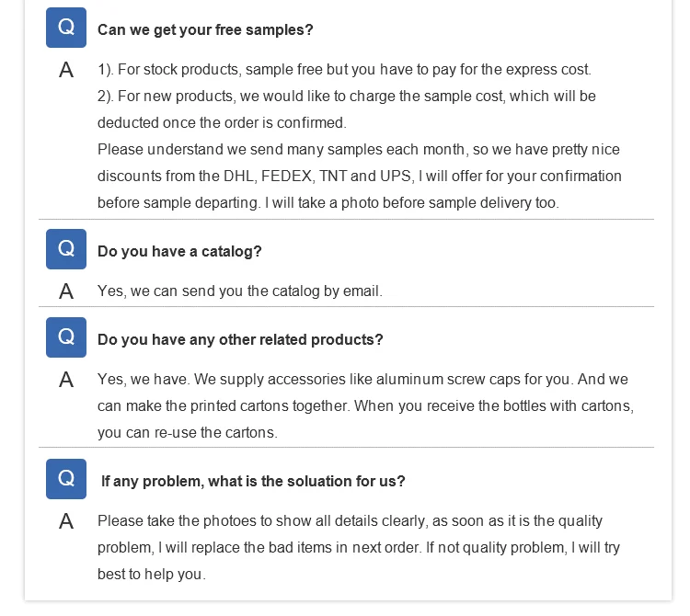Open the "If any problem" solution question heading

(x=253, y=481)
